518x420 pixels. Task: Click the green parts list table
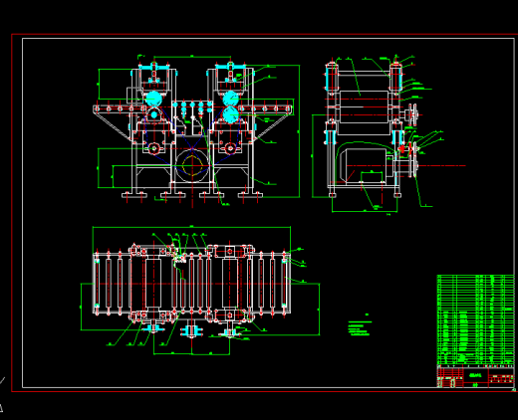[x=475, y=319]
